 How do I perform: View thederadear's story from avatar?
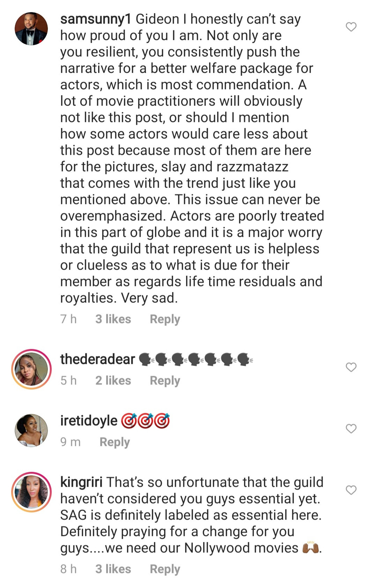pos(31,369)
